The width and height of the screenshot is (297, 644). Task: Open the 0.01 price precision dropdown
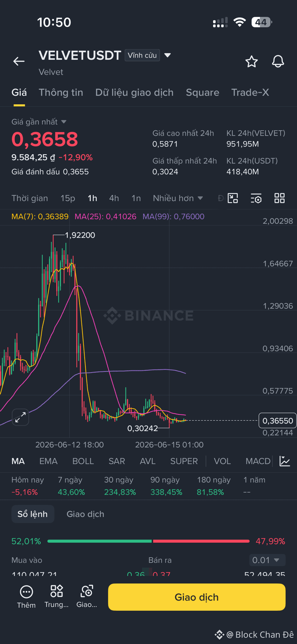[267, 560]
